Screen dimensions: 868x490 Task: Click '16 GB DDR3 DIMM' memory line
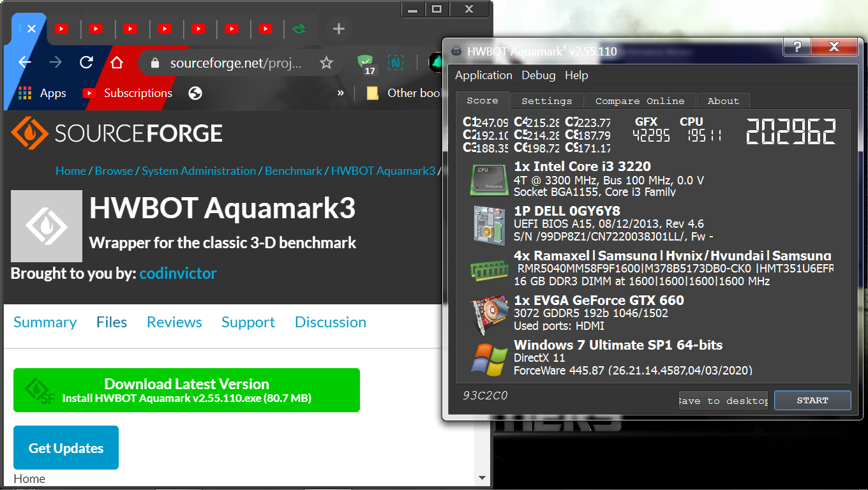click(641, 281)
